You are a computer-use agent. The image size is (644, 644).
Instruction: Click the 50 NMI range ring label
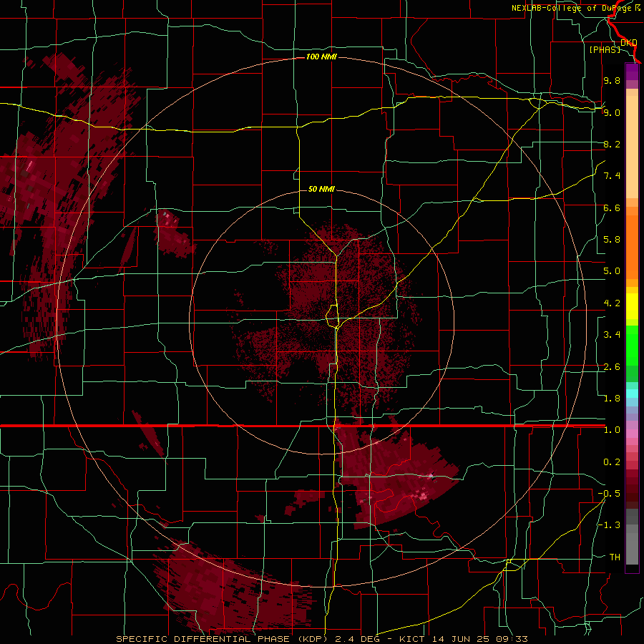(x=321, y=189)
